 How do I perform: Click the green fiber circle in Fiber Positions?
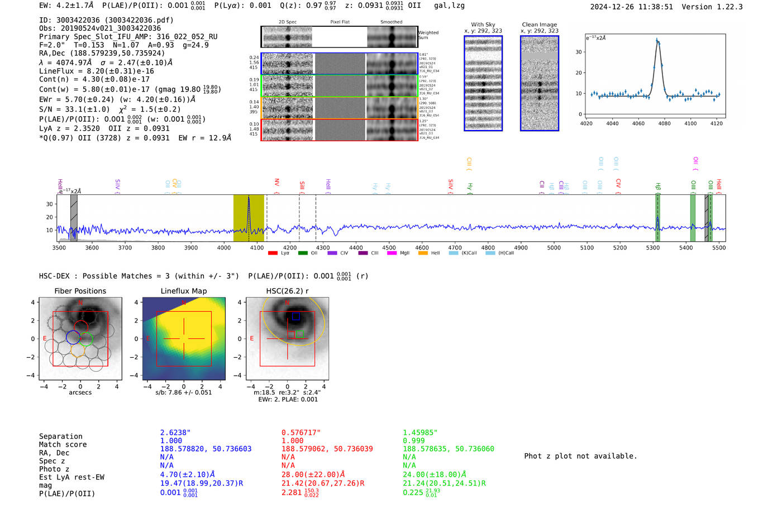tap(85, 339)
